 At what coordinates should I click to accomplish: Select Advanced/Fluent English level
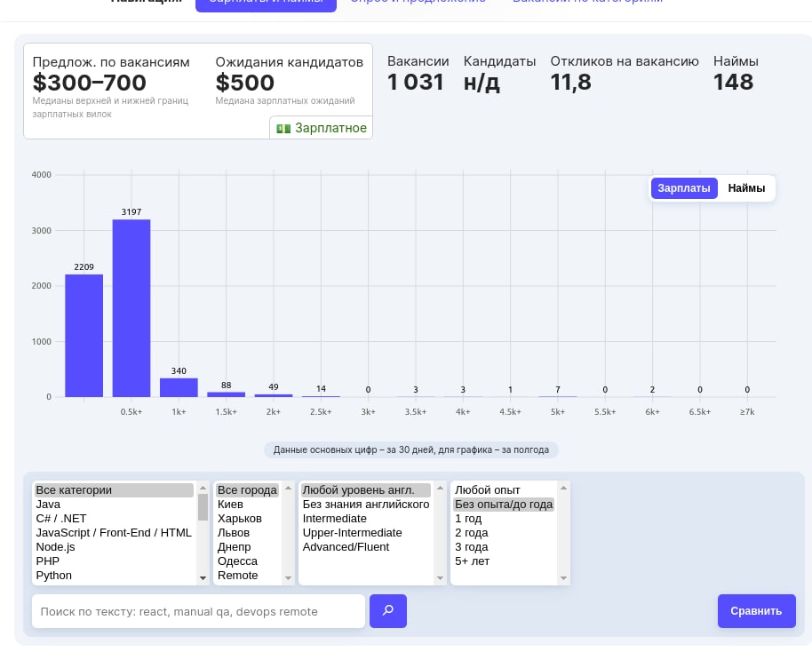pos(366,546)
